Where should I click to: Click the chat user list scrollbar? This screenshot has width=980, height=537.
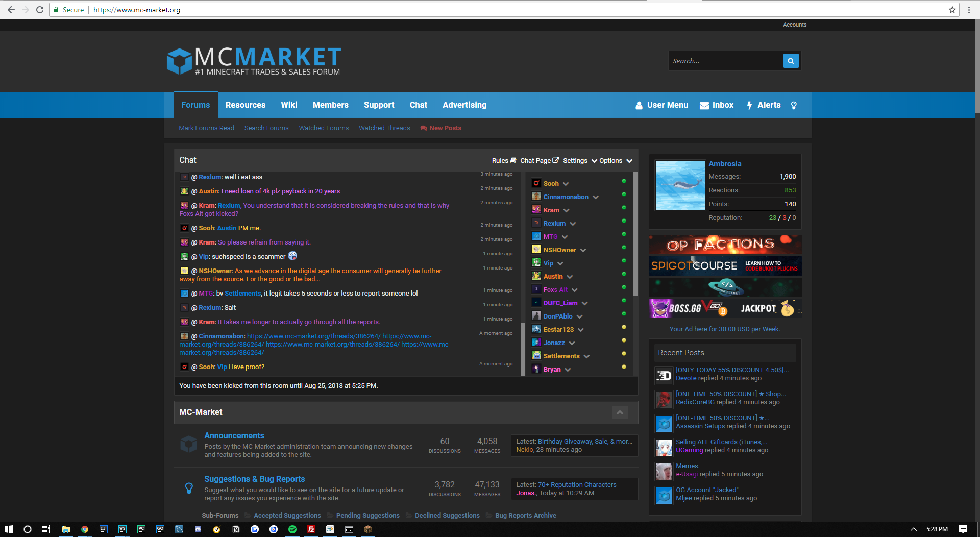pyautogui.click(x=635, y=234)
